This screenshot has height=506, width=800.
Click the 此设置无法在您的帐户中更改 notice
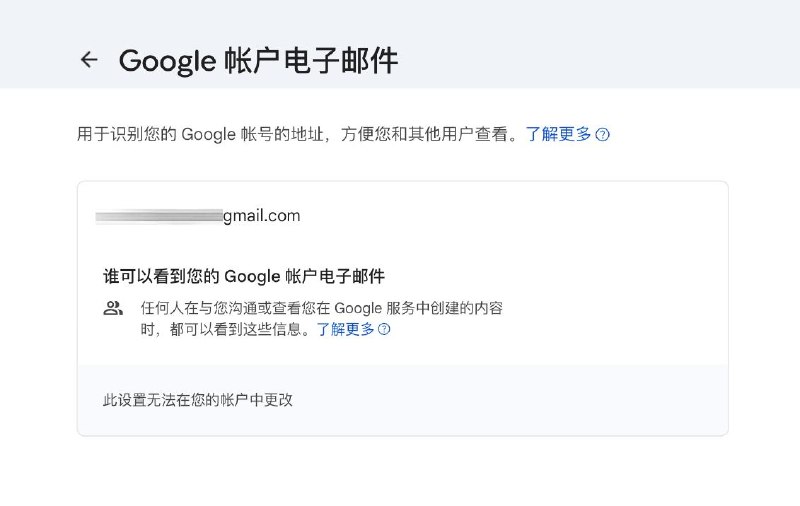pyautogui.click(x=198, y=400)
